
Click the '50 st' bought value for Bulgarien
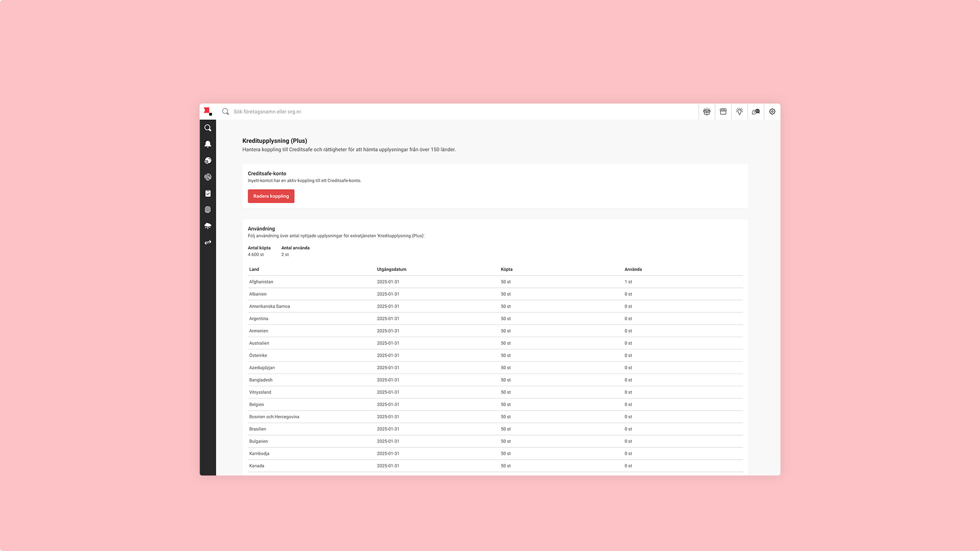(x=506, y=441)
